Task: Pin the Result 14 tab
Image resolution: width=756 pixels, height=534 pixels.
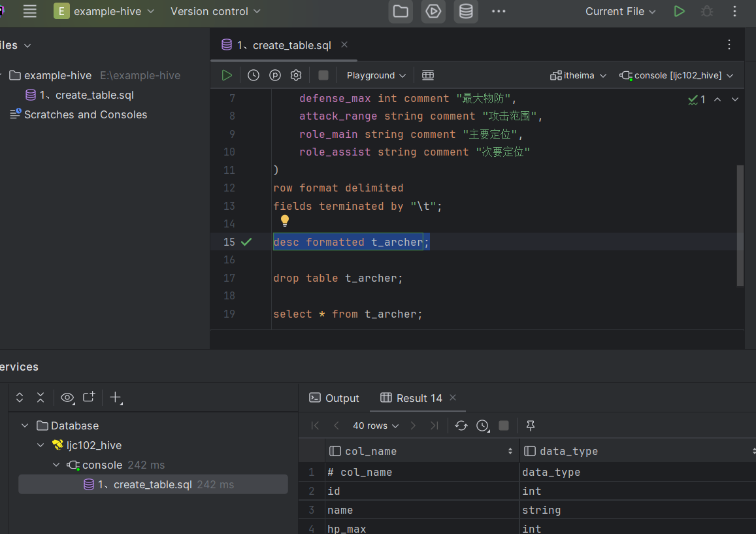Action: [531, 426]
